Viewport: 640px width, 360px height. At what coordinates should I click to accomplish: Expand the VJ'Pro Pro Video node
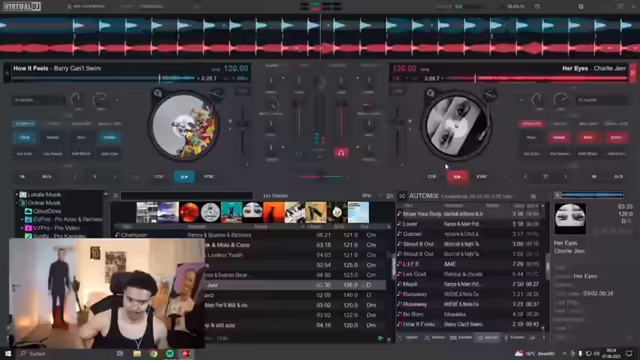pyautogui.click(x=22, y=228)
